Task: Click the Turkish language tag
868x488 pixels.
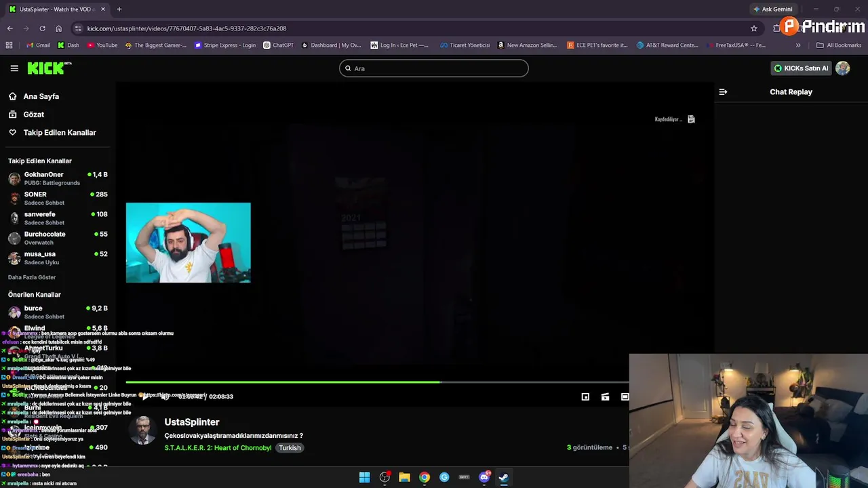Action: pos(290,448)
